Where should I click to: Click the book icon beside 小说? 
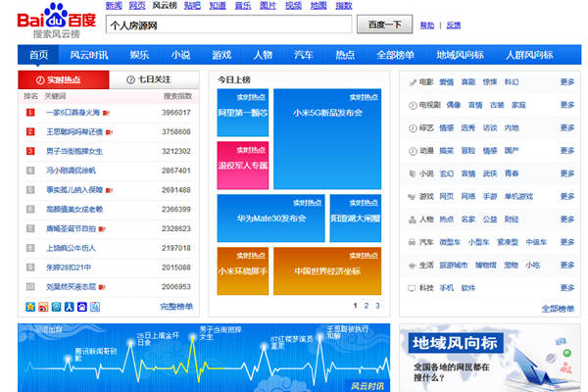click(413, 173)
